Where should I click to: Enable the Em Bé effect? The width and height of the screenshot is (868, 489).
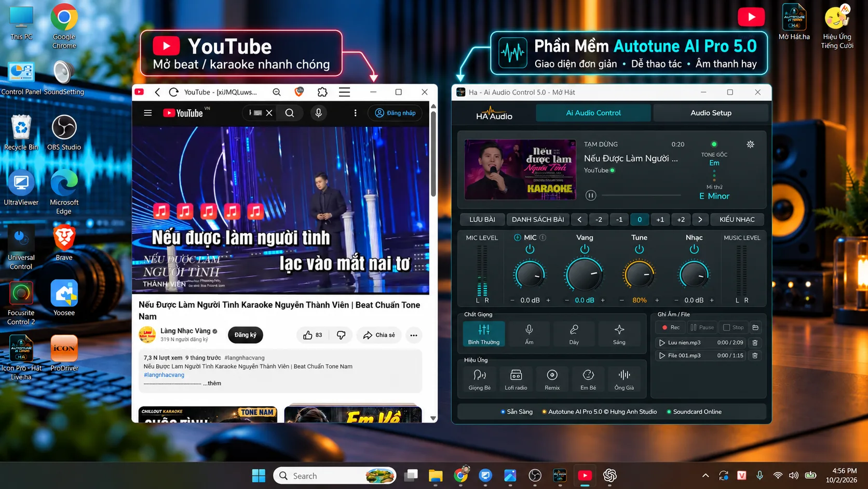(x=588, y=379)
